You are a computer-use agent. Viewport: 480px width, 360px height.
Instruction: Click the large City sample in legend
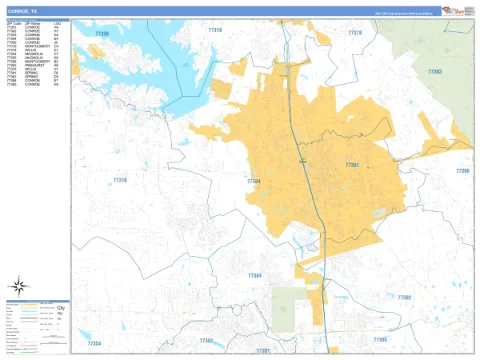tap(61, 308)
